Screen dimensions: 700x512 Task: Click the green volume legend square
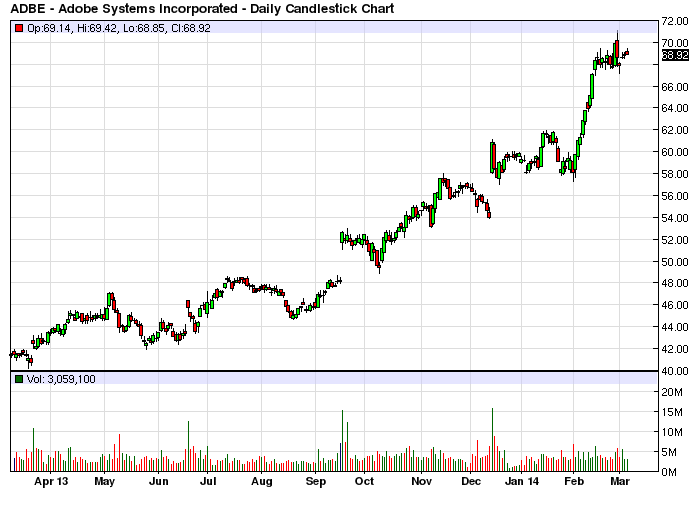click(19, 379)
